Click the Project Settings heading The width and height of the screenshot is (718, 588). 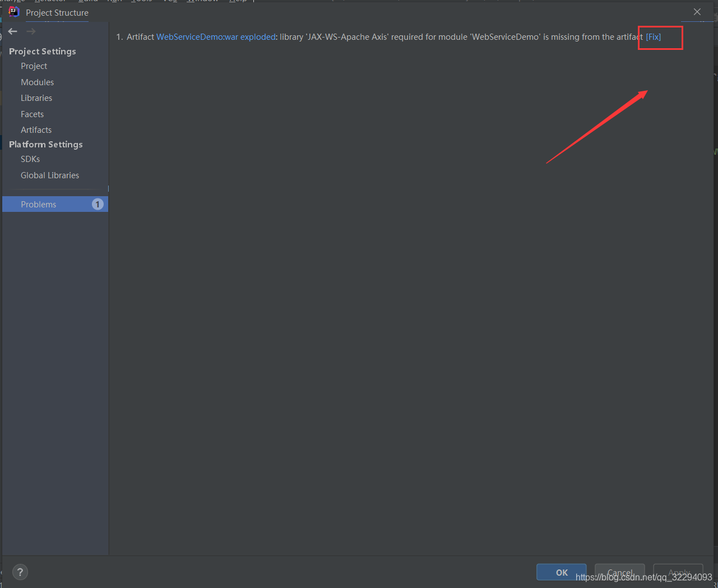point(43,51)
